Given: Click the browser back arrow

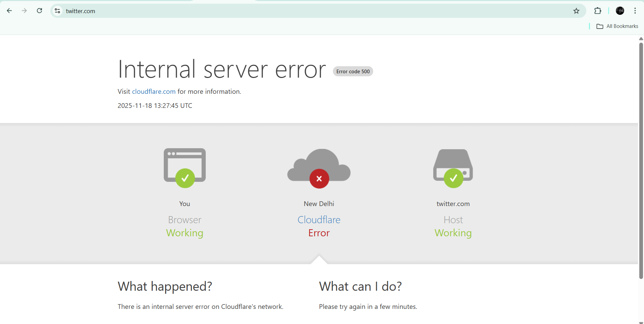Looking at the screenshot, I should [x=9, y=11].
